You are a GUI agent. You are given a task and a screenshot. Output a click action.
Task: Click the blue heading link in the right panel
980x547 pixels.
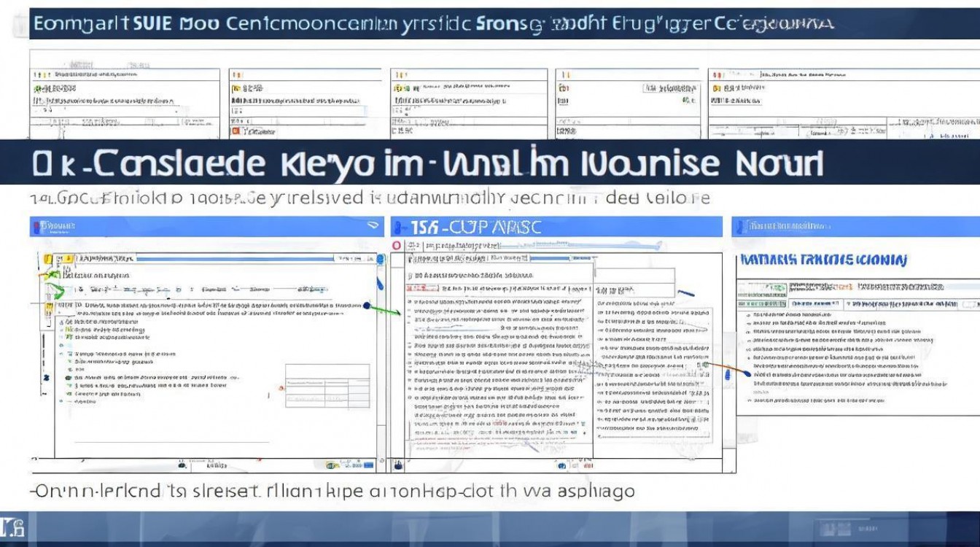(823, 260)
